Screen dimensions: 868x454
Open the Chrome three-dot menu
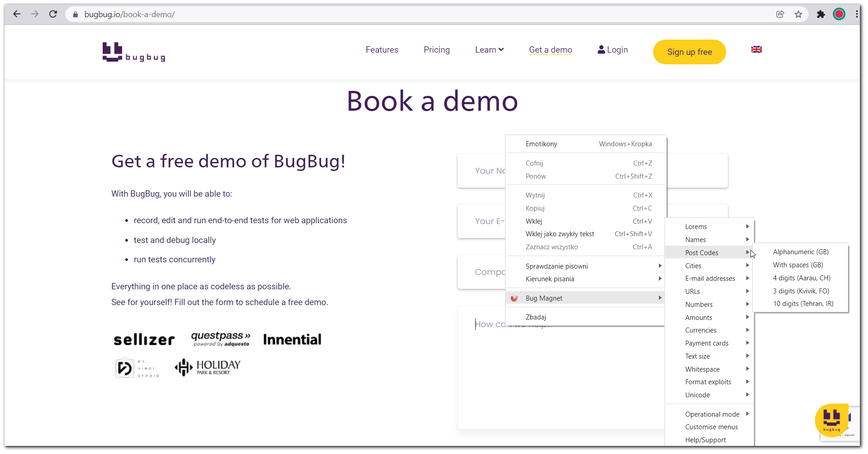point(856,14)
